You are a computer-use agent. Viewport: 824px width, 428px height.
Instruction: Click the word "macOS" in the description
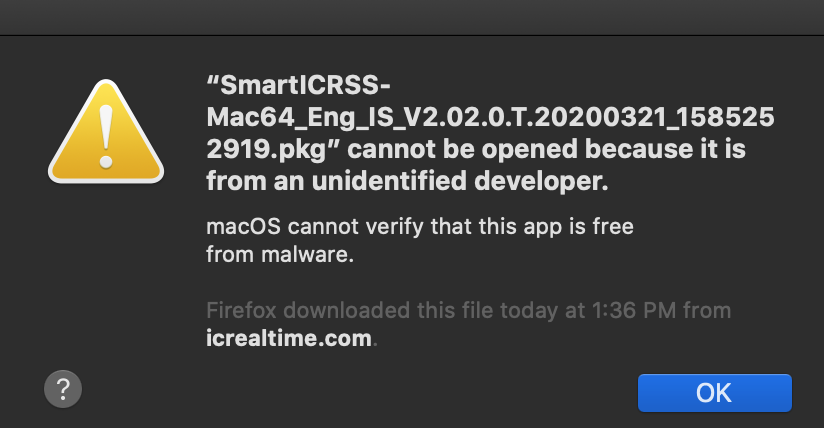(243, 227)
